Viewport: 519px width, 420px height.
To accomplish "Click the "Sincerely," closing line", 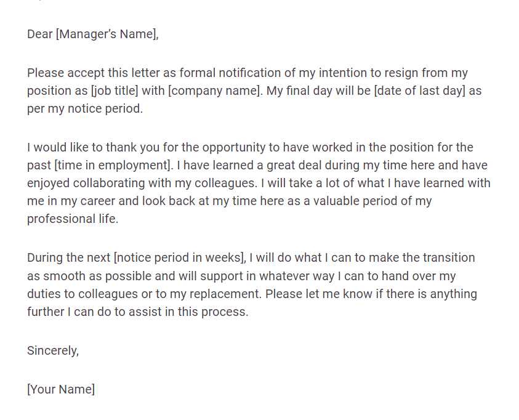I will pyautogui.click(x=53, y=351).
